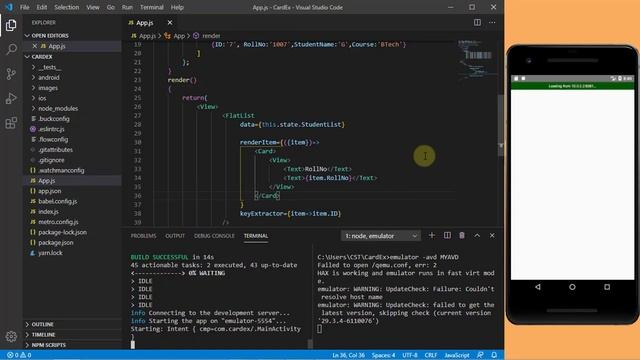640x360 pixels.
Task: Click Spaces: 4 indentation setting
Action: (383, 356)
